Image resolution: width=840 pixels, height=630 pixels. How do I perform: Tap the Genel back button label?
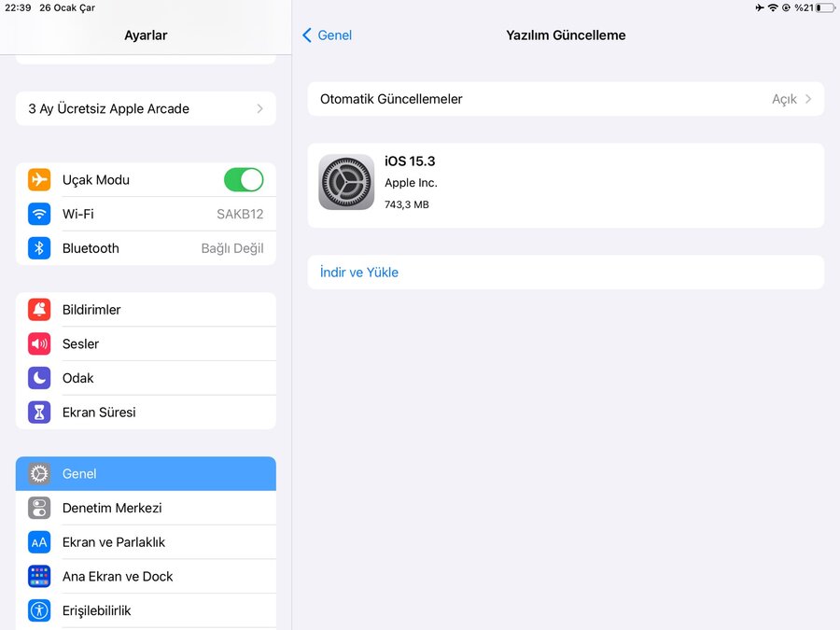tap(335, 35)
